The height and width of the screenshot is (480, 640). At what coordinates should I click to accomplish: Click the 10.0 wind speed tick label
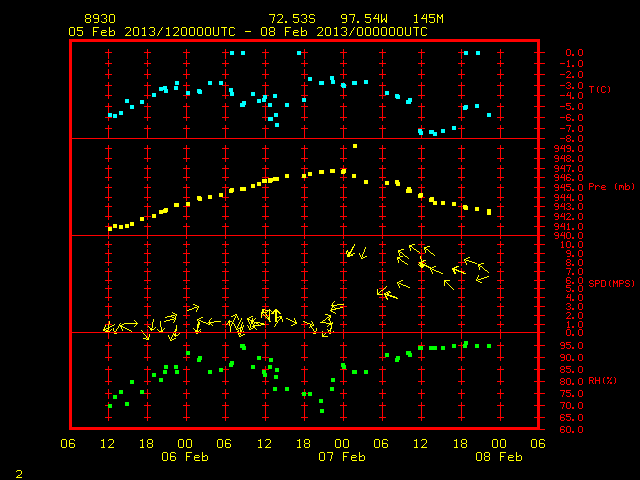coord(571,245)
